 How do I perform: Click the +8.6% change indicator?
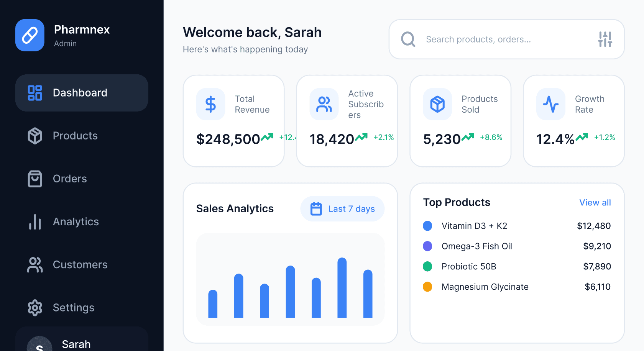click(x=491, y=138)
